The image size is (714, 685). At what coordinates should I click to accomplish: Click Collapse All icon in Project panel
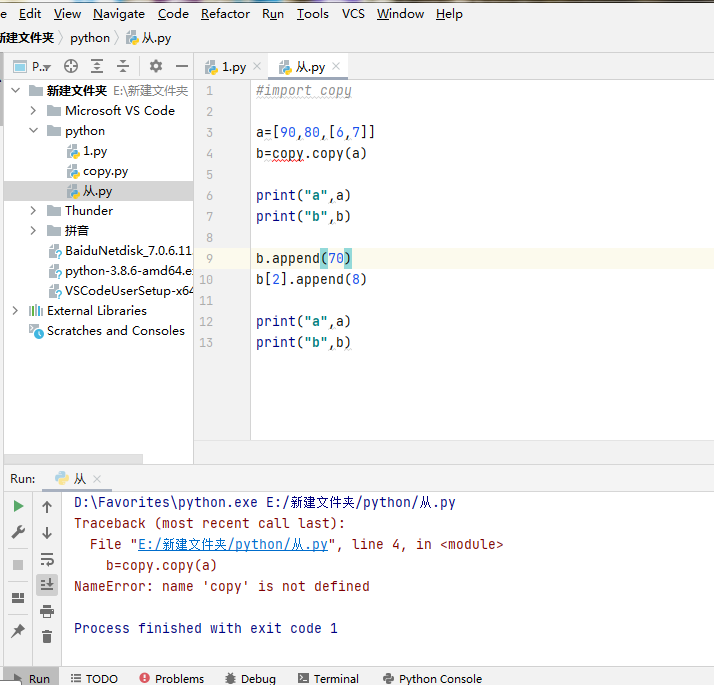tap(123, 66)
